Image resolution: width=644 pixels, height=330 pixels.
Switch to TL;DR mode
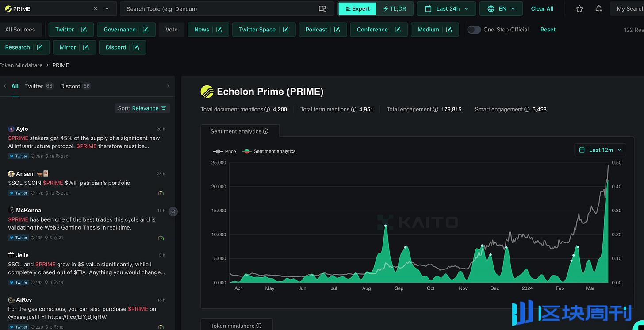(395, 8)
